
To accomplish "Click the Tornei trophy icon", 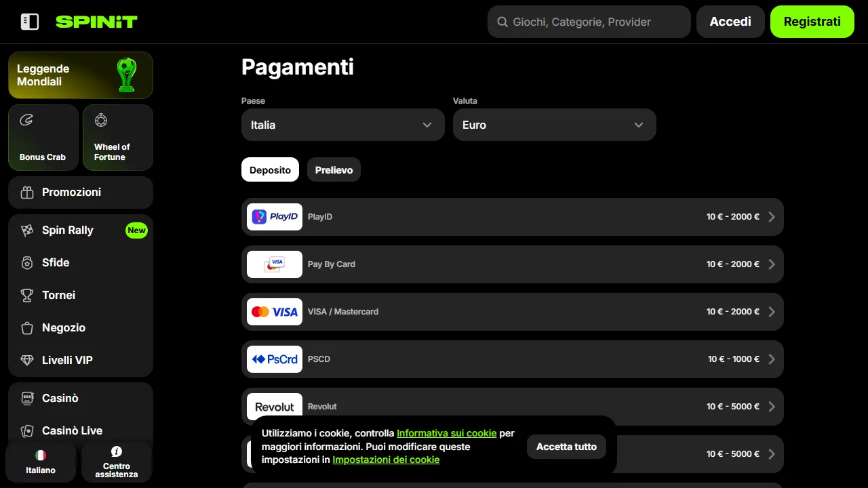I will click(27, 296).
